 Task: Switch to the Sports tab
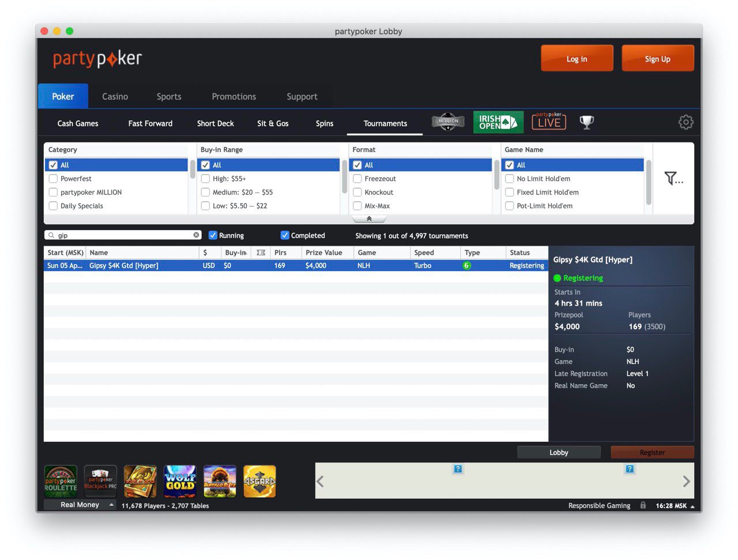169,96
